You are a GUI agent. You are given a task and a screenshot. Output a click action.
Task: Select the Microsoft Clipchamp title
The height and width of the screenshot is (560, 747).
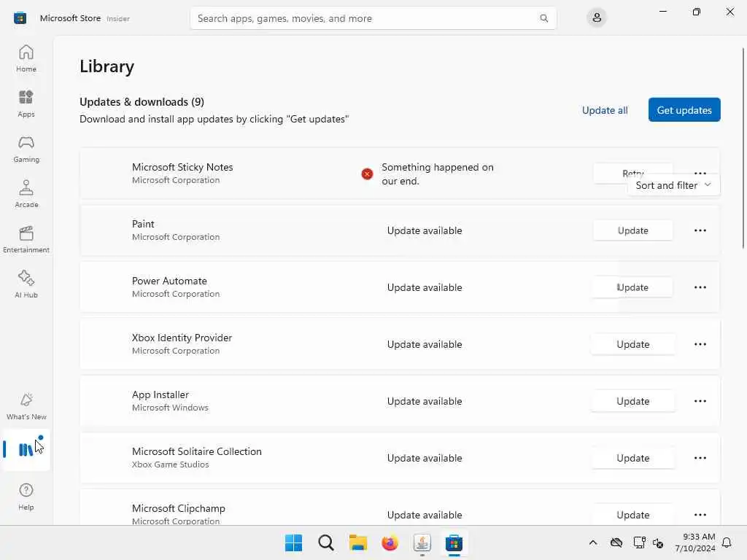coord(179,508)
